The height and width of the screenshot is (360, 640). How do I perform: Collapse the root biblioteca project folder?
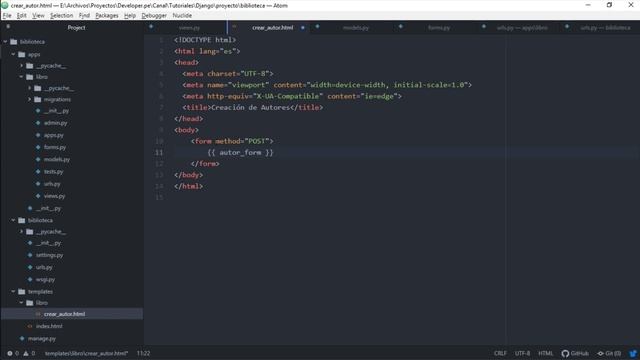coord(5,42)
